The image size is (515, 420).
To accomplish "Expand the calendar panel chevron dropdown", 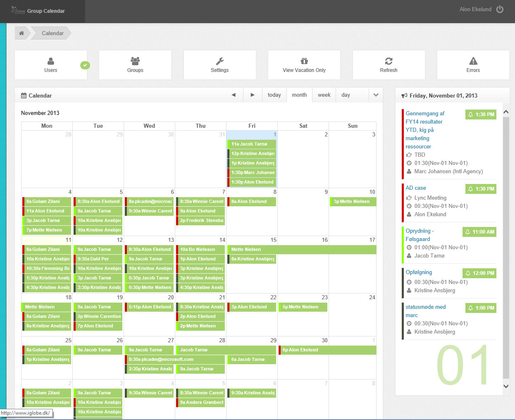I will [376, 95].
